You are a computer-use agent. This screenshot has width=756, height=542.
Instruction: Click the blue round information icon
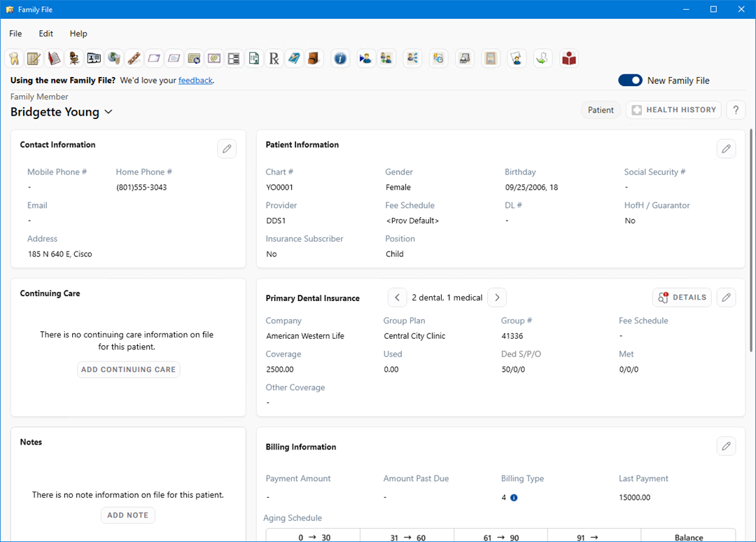[340, 58]
